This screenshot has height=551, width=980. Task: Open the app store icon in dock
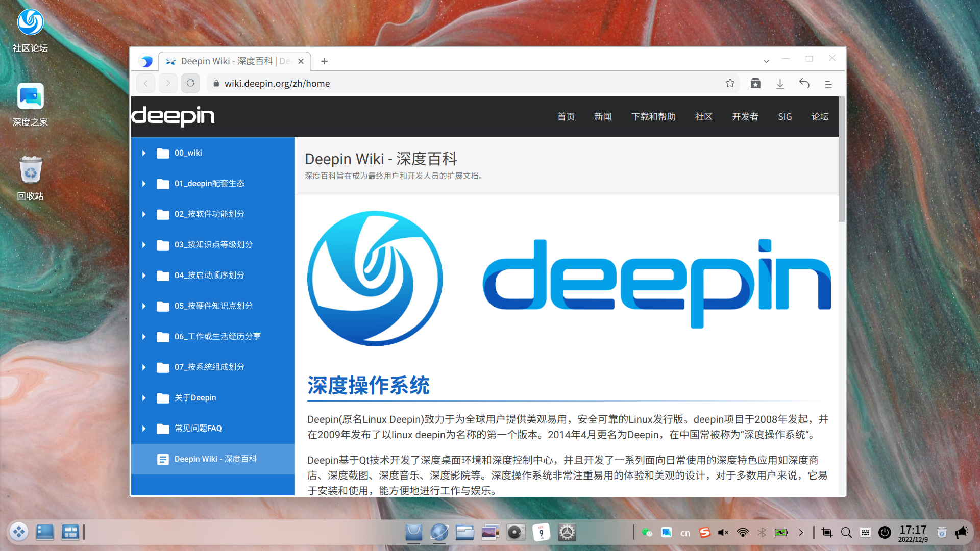(x=414, y=532)
